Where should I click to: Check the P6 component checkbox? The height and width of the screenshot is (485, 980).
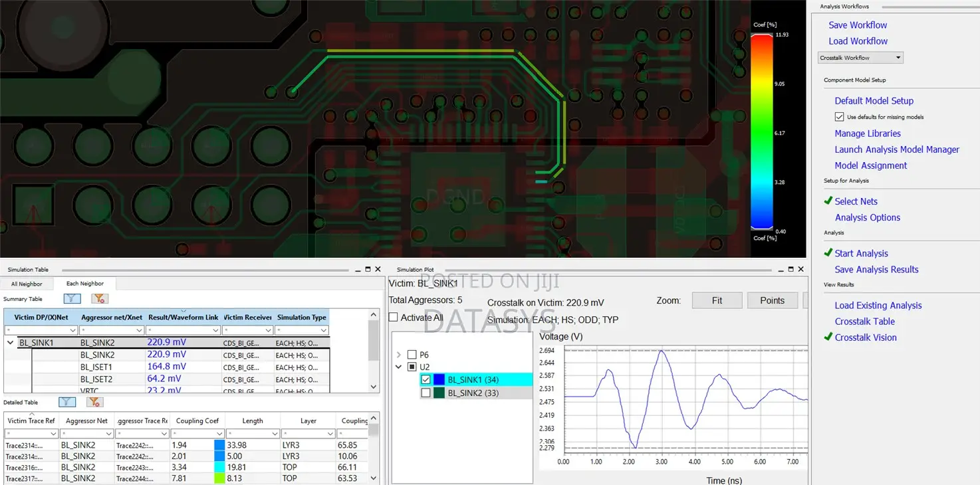tap(412, 355)
